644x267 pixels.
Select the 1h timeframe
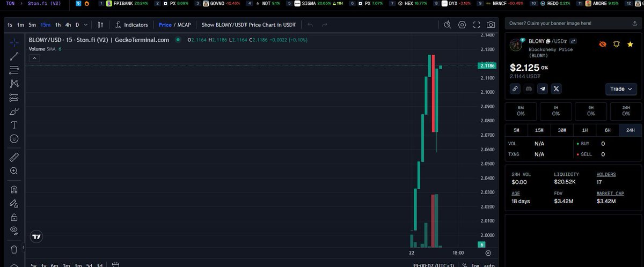point(58,25)
